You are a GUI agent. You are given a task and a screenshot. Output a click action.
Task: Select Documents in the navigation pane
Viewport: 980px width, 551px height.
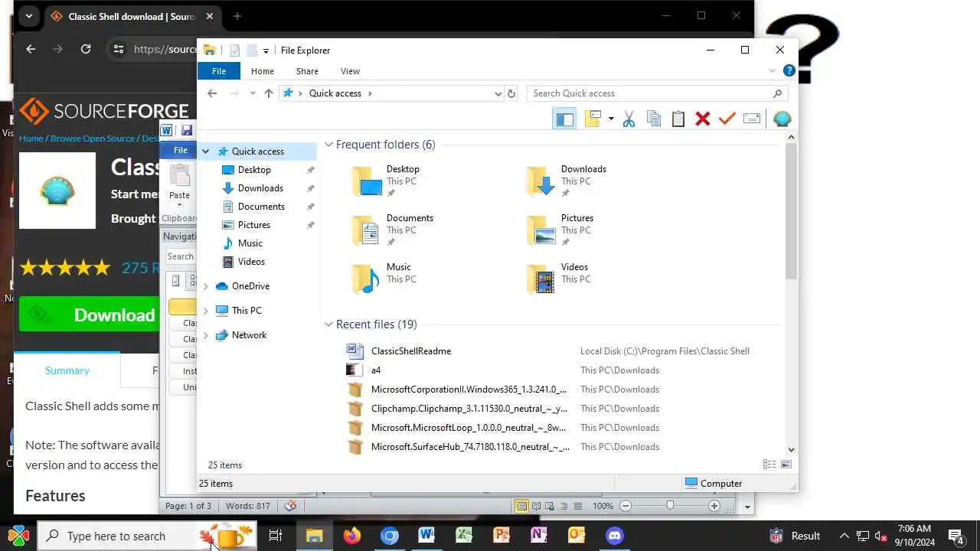point(261,207)
